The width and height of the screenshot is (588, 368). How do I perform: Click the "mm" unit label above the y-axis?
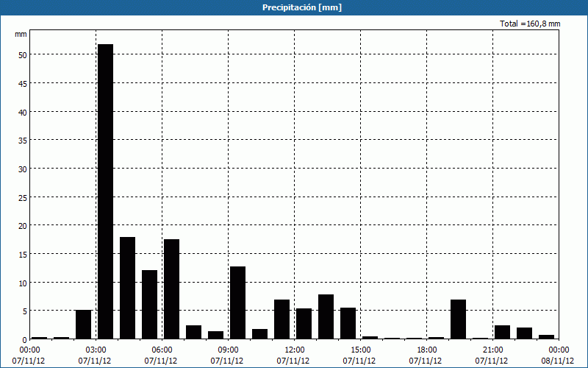(21, 34)
